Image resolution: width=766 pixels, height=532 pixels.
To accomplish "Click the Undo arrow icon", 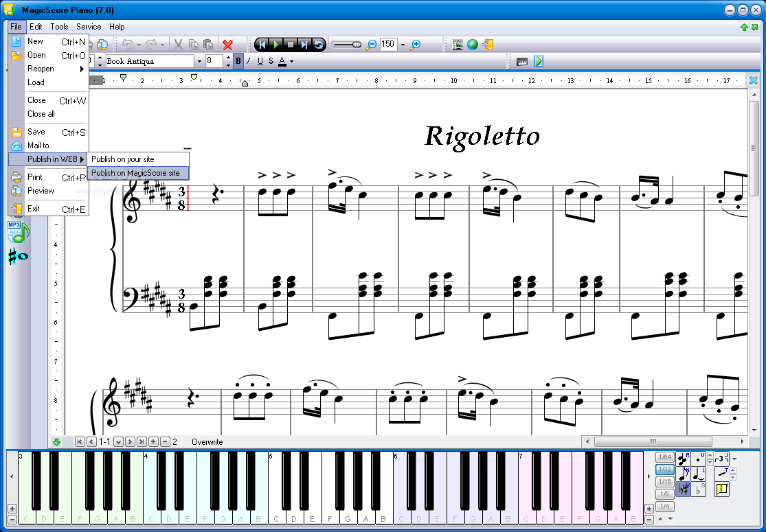I will click(x=128, y=45).
